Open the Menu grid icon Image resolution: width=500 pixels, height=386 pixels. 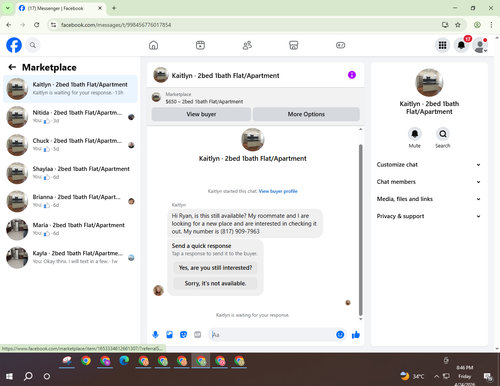(x=442, y=45)
